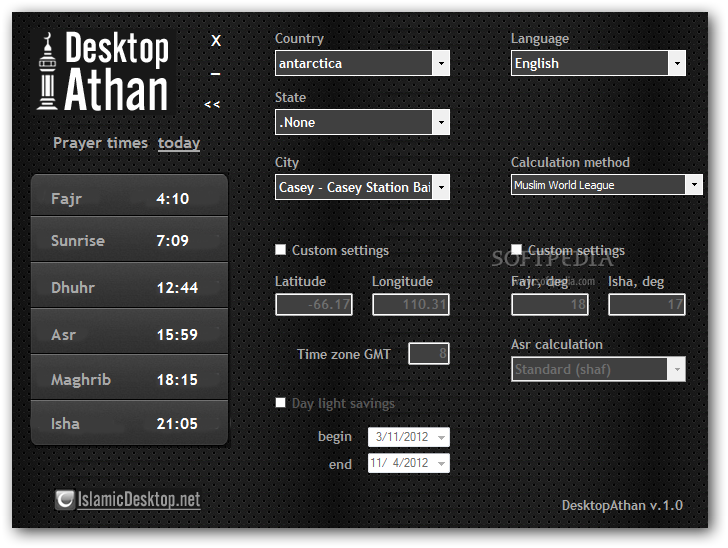Image resolution: width=728 pixels, height=548 pixels.
Task: Toggle the Day light savings checkbox
Action: click(x=280, y=403)
